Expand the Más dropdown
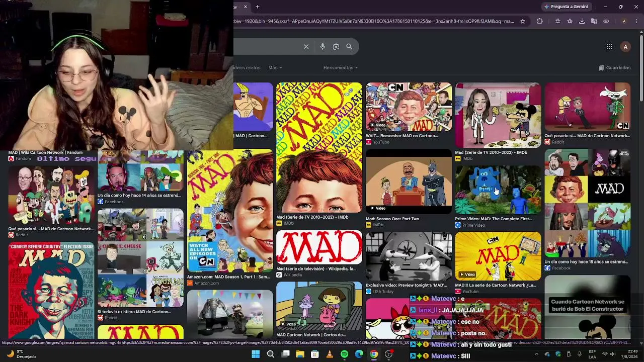Image resolution: width=644 pixels, height=362 pixels. click(275, 68)
